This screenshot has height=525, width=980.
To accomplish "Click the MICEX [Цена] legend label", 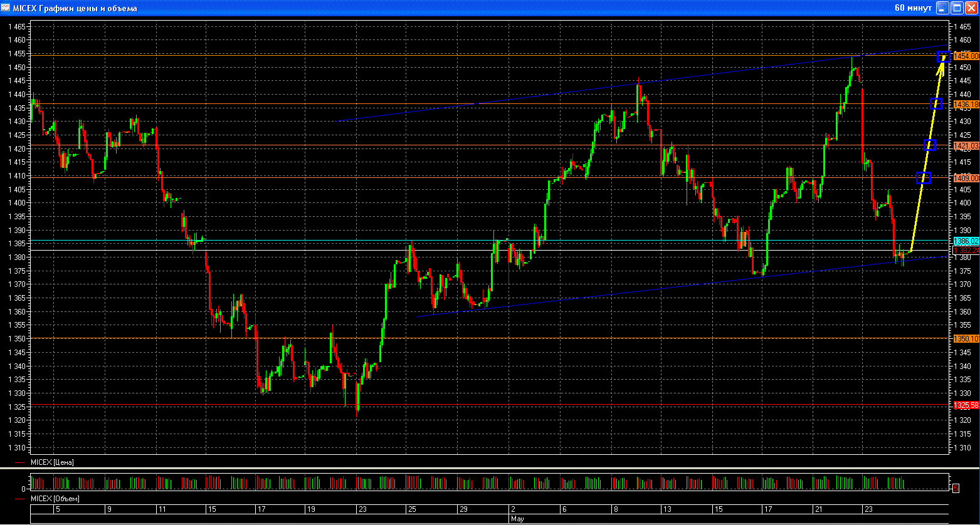I will tap(53, 462).
